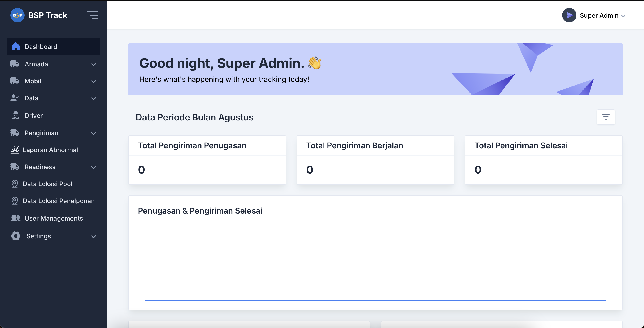Open the Super Admin user dropdown
Image resolution: width=644 pixels, height=328 pixels.
click(x=603, y=15)
